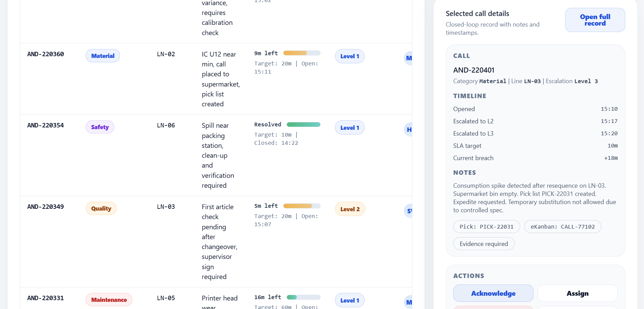
Task: Click the Evidence required tag
Action: point(483,244)
